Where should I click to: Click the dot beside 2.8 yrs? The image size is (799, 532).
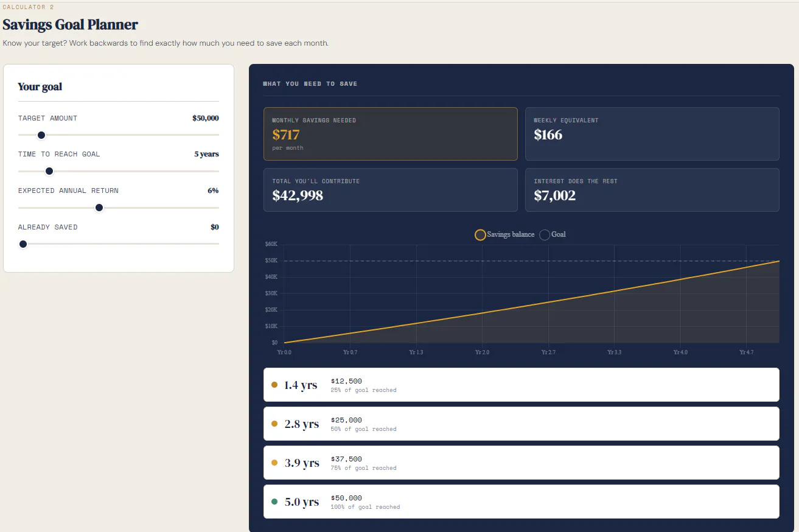pos(274,424)
